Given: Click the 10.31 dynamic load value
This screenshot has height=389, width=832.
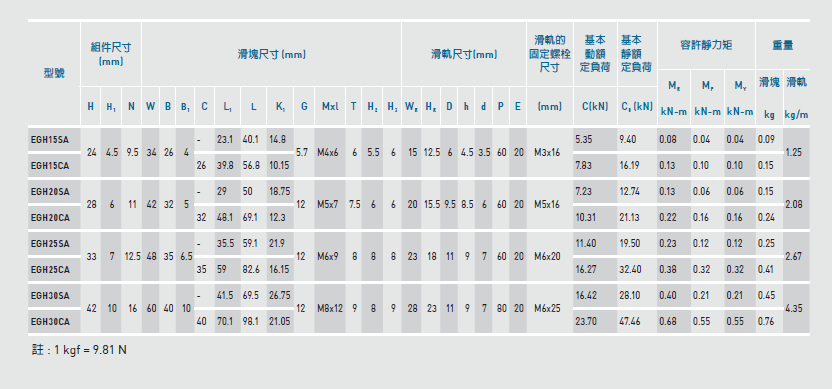Looking at the screenshot, I should click(585, 218).
